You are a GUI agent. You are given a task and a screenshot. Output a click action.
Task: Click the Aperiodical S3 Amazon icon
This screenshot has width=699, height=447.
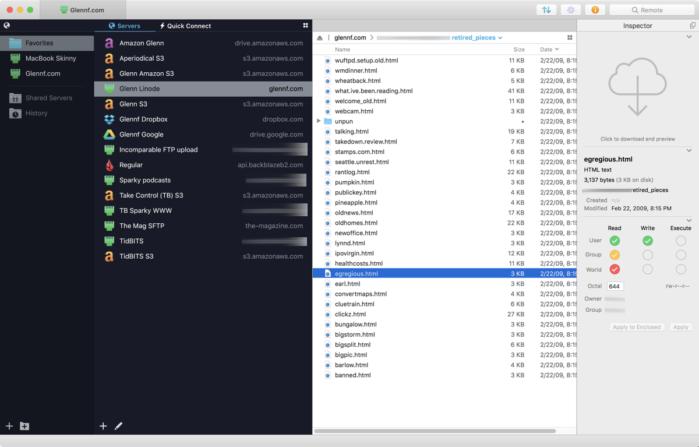point(109,58)
